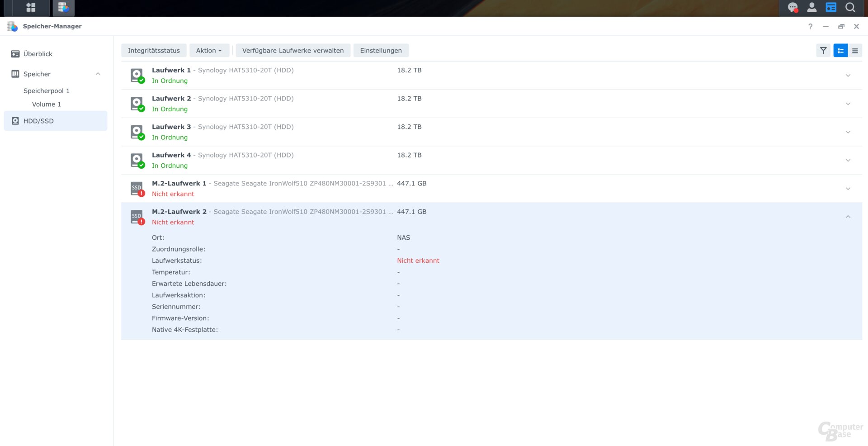
Task: Open the widgets panel icon
Action: pos(831,8)
